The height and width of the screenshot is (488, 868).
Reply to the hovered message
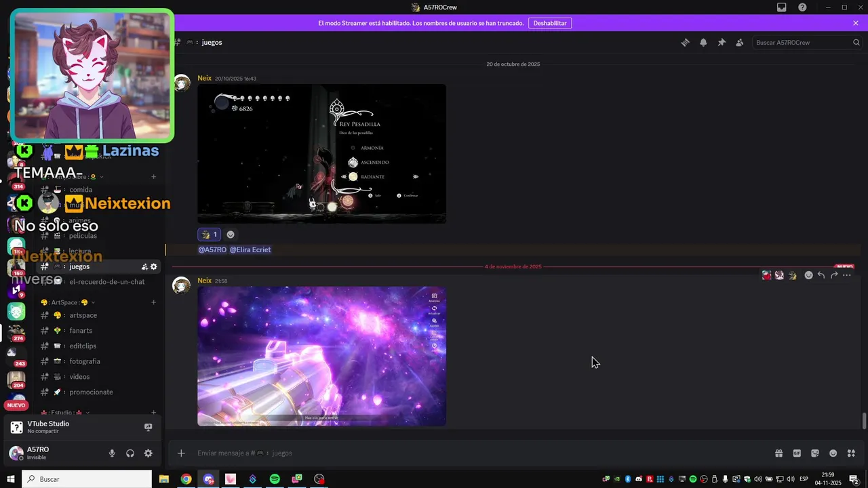(821, 275)
